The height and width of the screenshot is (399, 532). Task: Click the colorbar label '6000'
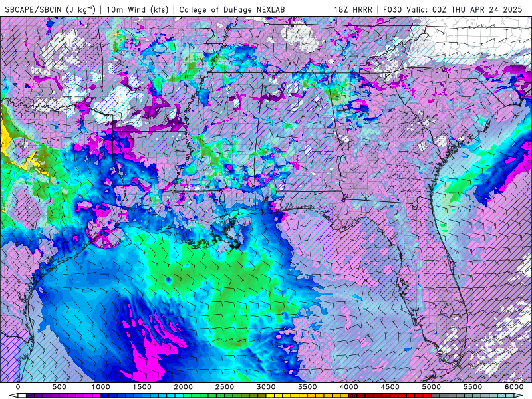[514, 387]
